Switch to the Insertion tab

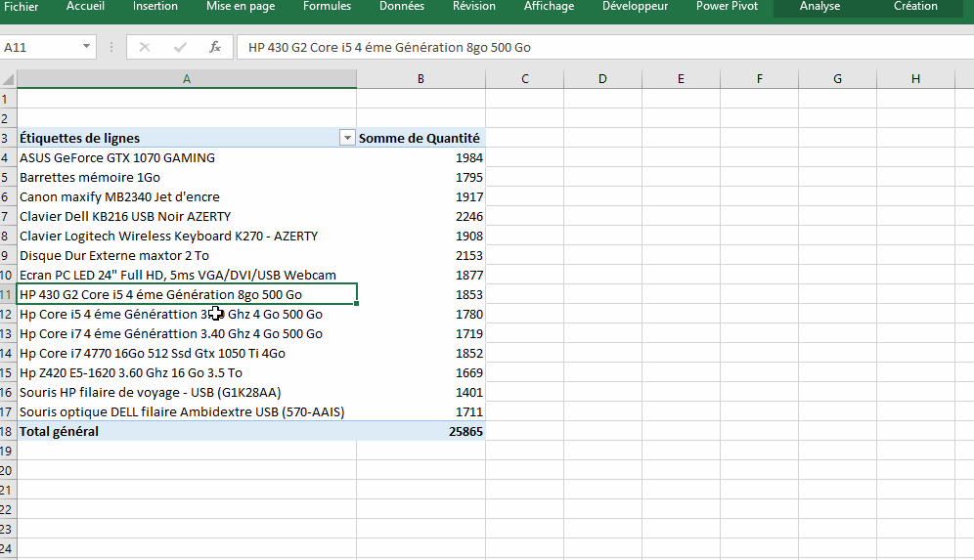(155, 7)
